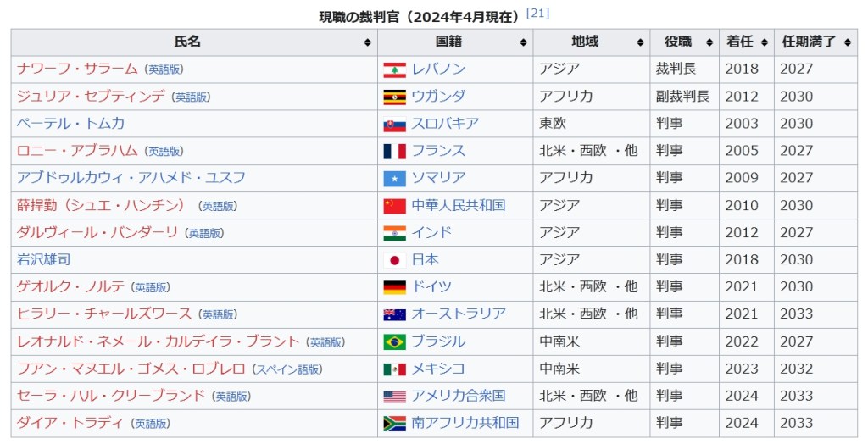868x444 pixels.
Task: Sort table by 氏名 column arrows
Action: click(367, 42)
